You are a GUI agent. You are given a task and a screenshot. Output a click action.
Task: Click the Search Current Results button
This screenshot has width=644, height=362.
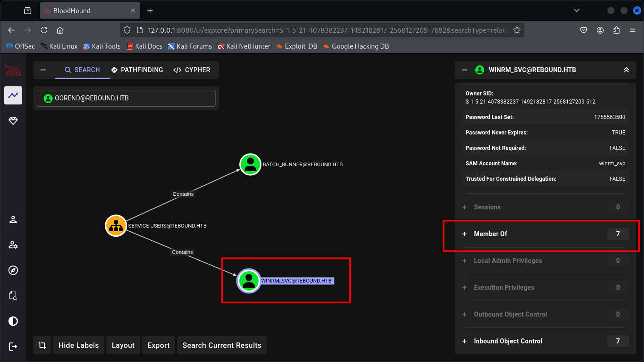[221, 345]
